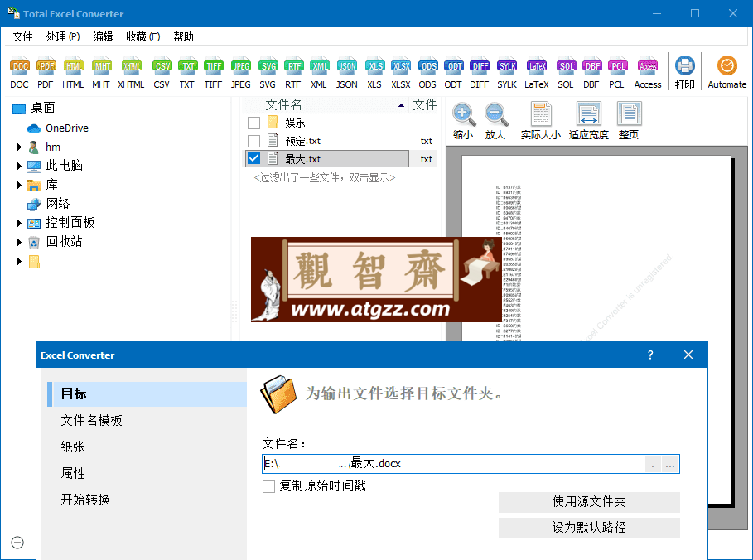Select XML conversion icon
The height and width of the screenshot is (560, 753).
tap(319, 66)
